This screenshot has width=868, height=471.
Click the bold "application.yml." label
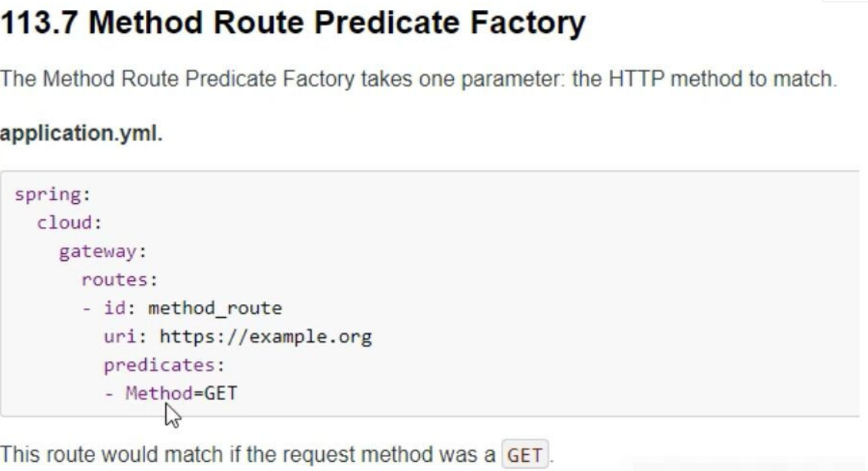click(x=81, y=133)
